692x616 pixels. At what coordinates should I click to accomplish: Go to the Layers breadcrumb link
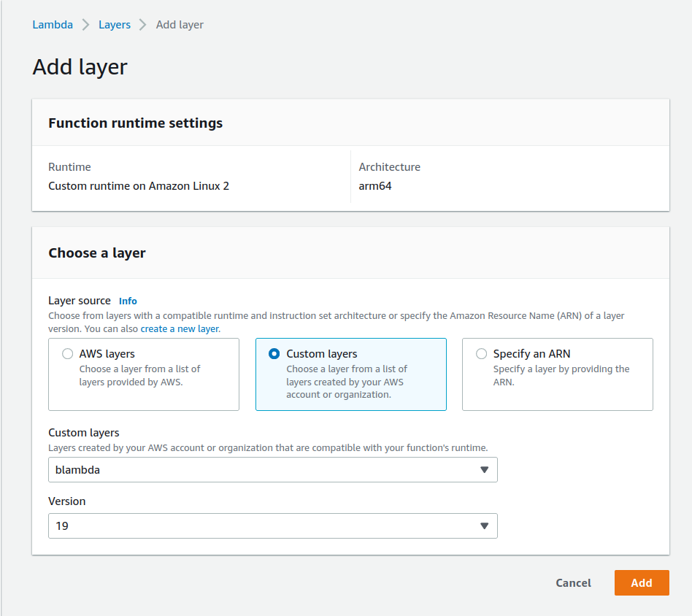pyautogui.click(x=115, y=25)
